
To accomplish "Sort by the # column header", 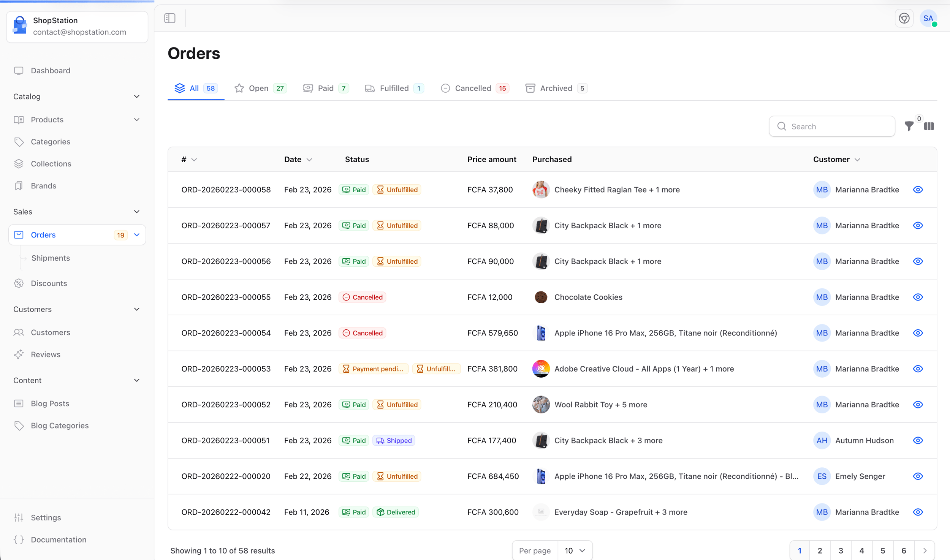I will click(189, 160).
